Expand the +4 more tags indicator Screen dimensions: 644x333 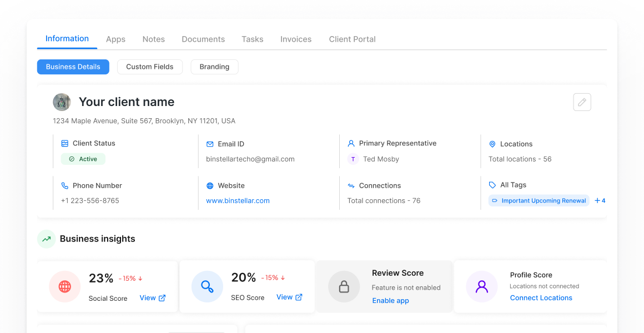point(600,201)
